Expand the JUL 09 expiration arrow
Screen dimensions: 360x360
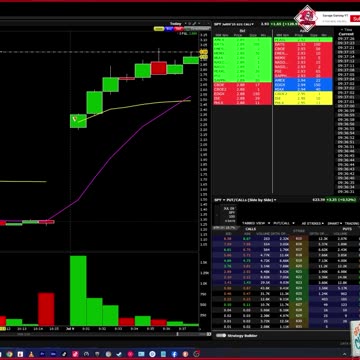click(217, 215)
